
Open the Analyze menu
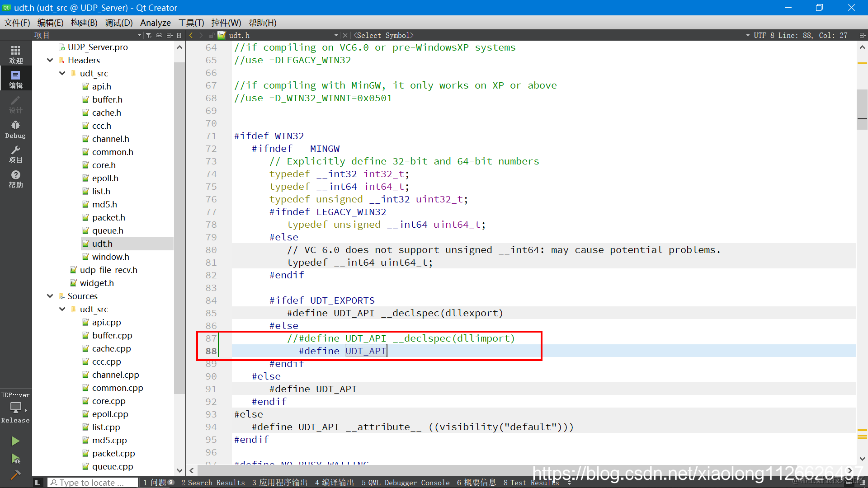click(x=155, y=23)
